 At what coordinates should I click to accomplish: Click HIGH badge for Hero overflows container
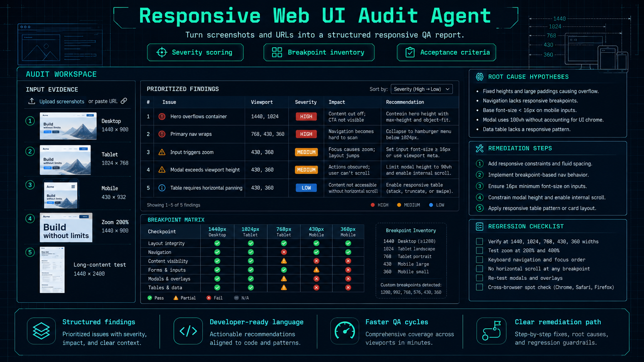306,117
